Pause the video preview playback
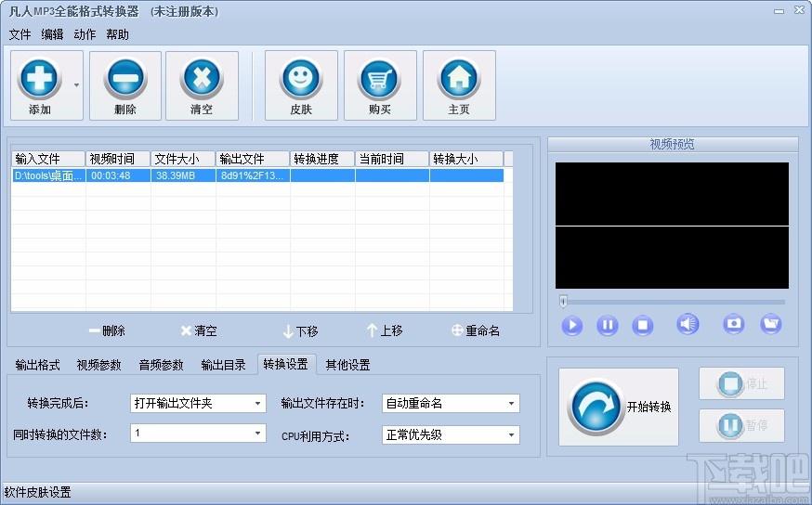The width and height of the screenshot is (812, 505). (607, 325)
